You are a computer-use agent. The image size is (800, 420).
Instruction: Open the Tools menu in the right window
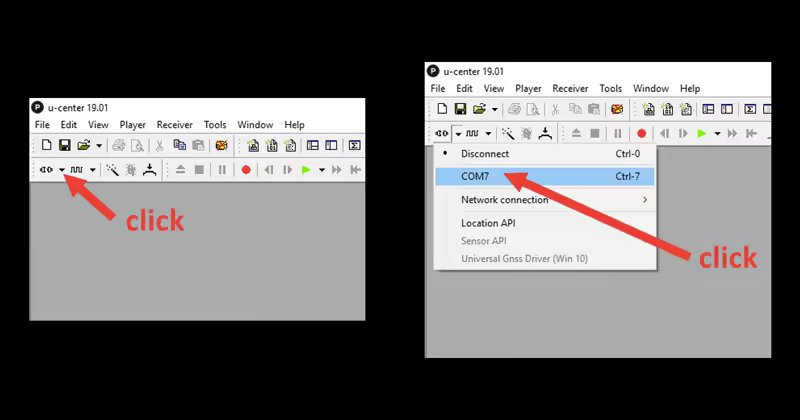(610, 88)
